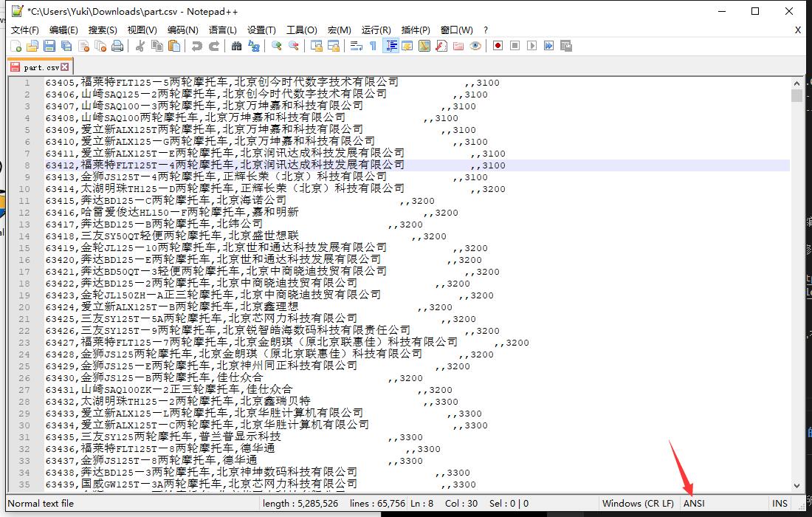Start macro recording with the red dot

click(x=498, y=46)
